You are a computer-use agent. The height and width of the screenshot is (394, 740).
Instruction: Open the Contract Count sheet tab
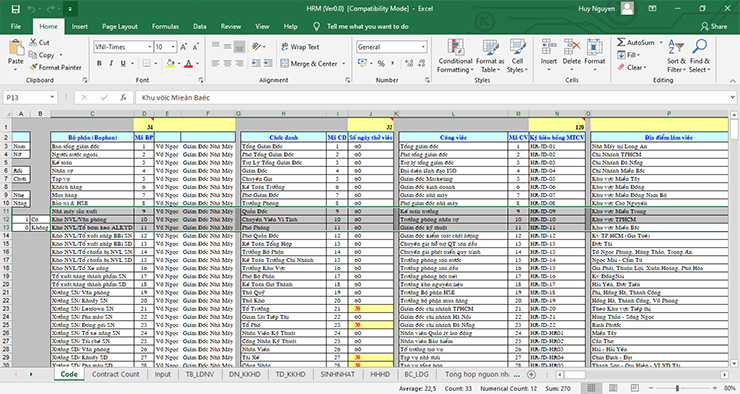click(x=116, y=374)
